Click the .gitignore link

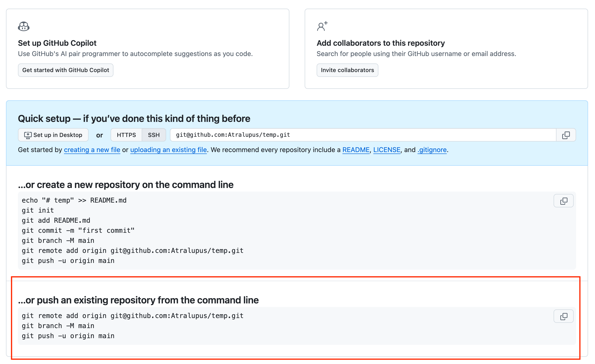coord(432,150)
